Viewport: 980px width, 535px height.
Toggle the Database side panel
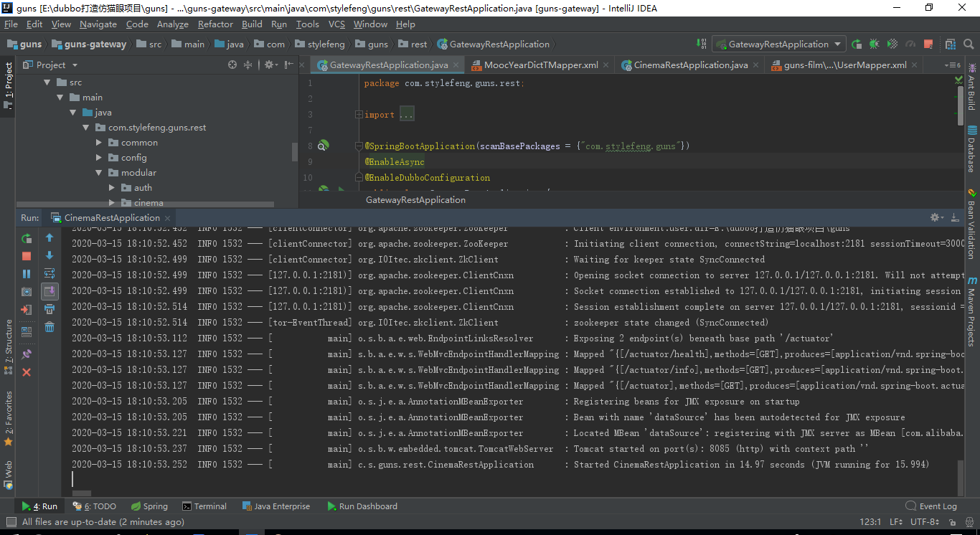(x=972, y=149)
